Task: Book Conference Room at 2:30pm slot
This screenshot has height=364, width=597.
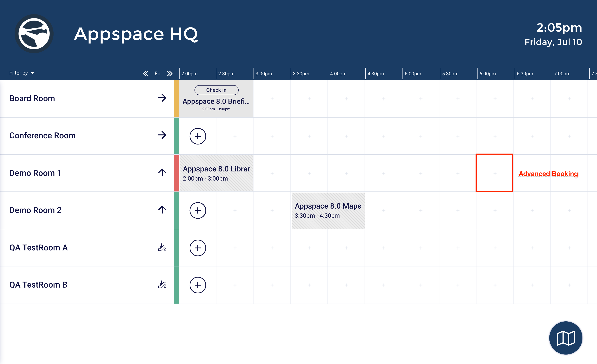Action: pos(235,136)
